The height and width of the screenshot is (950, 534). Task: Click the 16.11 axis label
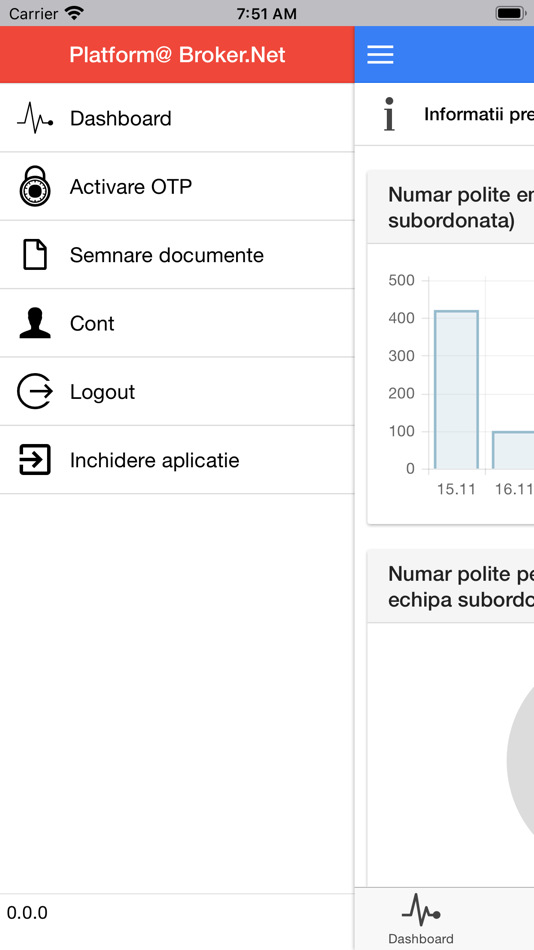click(x=514, y=489)
